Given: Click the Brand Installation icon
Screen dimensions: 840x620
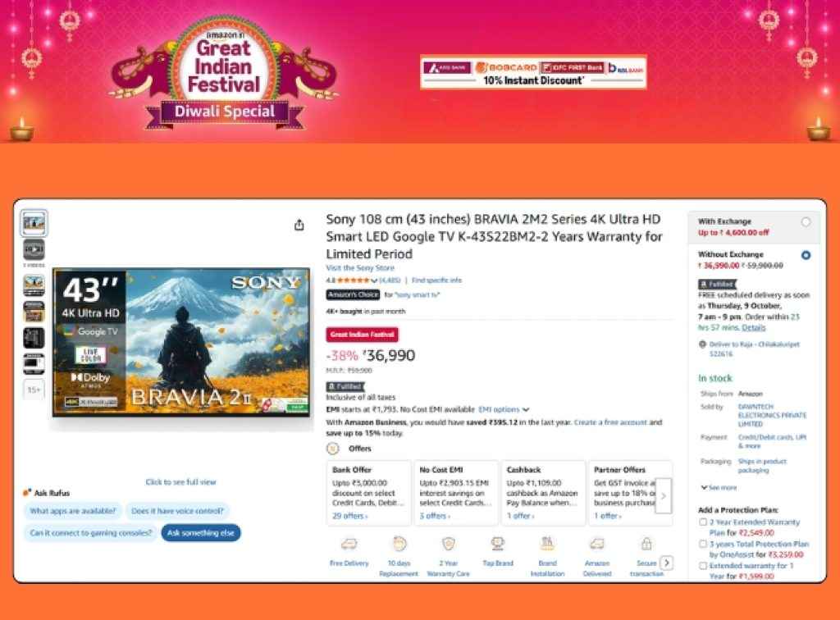Looking at the screenshot, I should click(x=547, y=545).
